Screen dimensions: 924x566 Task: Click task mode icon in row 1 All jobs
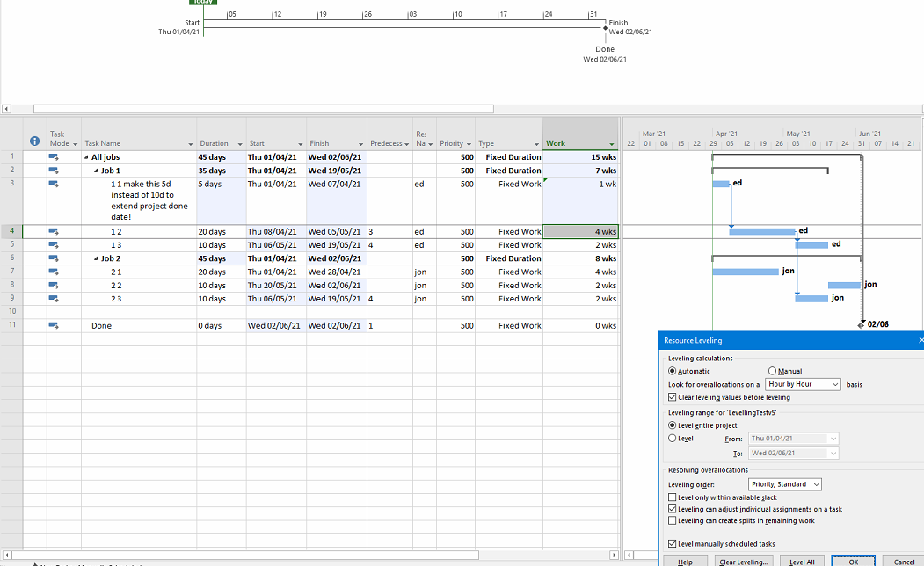pyautogui.click(x=54, y=157)
